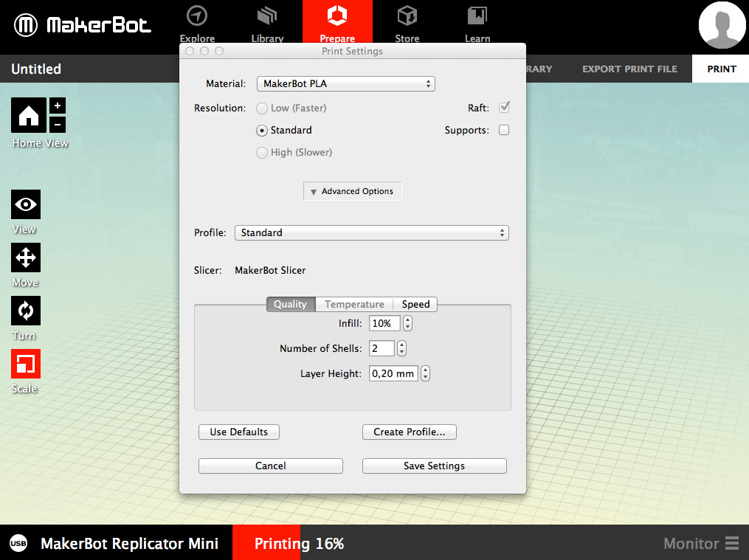Open the Store section
Viewport: 749px width, 560px height.
click(x=407, y=24)
